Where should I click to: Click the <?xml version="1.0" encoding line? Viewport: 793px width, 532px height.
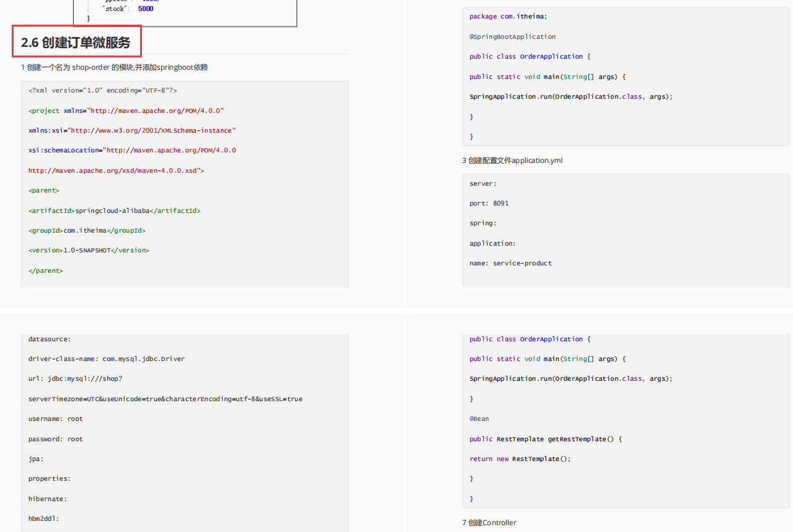pyautogui.click(x=102, y=90)
